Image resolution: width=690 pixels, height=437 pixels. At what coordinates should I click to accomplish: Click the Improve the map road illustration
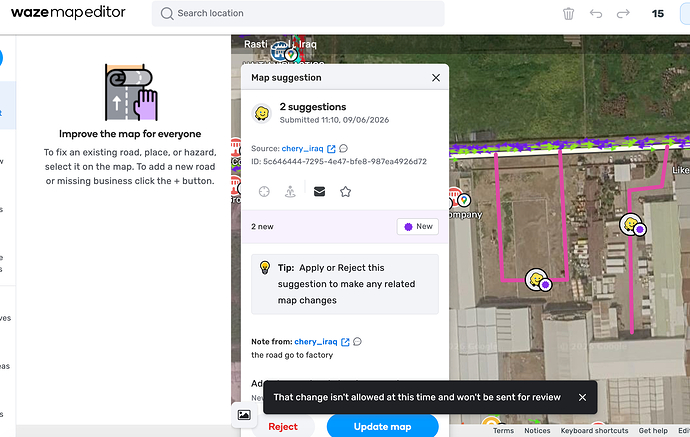[131, 92]
